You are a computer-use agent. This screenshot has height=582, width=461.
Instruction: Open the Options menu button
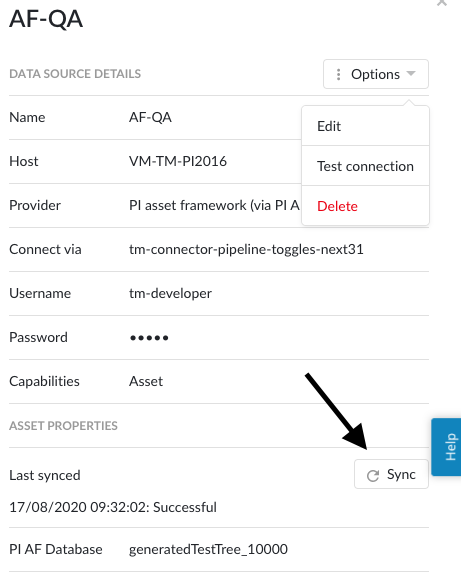click(376, 74)
